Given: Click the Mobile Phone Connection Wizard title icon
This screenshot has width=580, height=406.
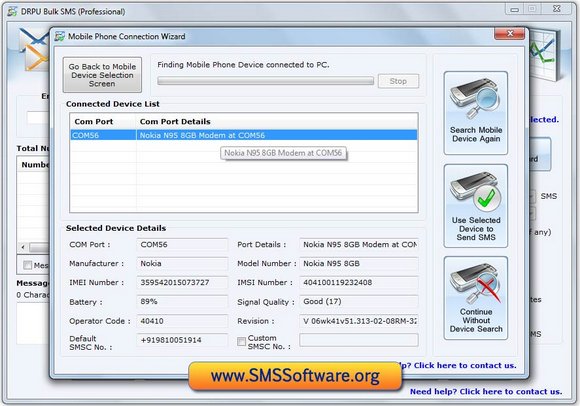Looking at the screenshot, I should pyautogui.click(x=60, y=36).
